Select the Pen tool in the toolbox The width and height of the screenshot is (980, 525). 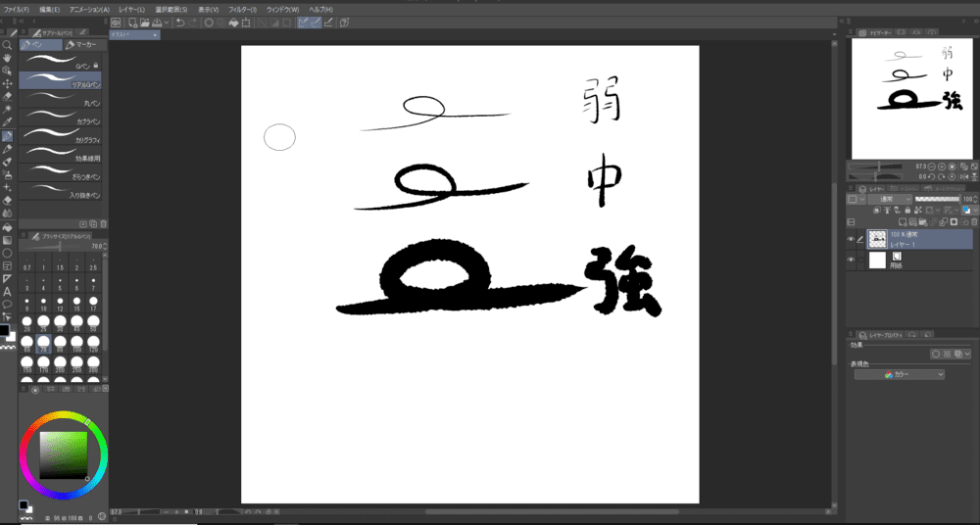[7, 135]
